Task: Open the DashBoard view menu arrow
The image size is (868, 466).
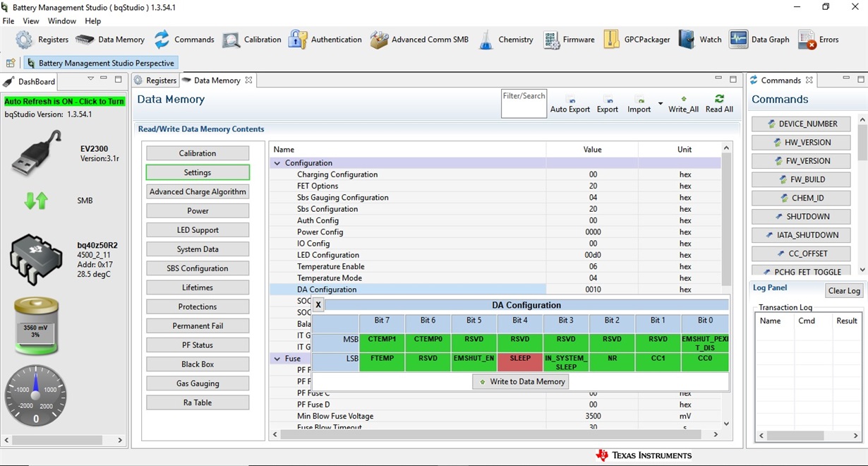Action: pyautogui.click(x=90, y=79)
